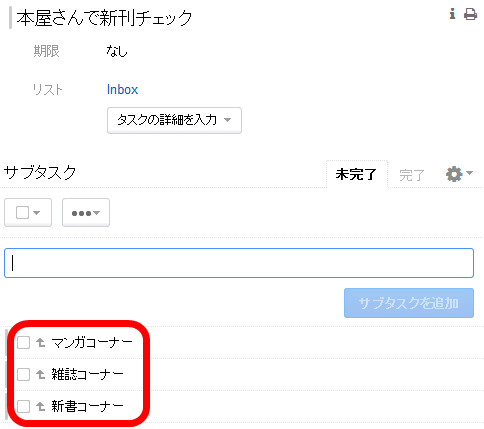Open the Inbox list link

(122, 90)
